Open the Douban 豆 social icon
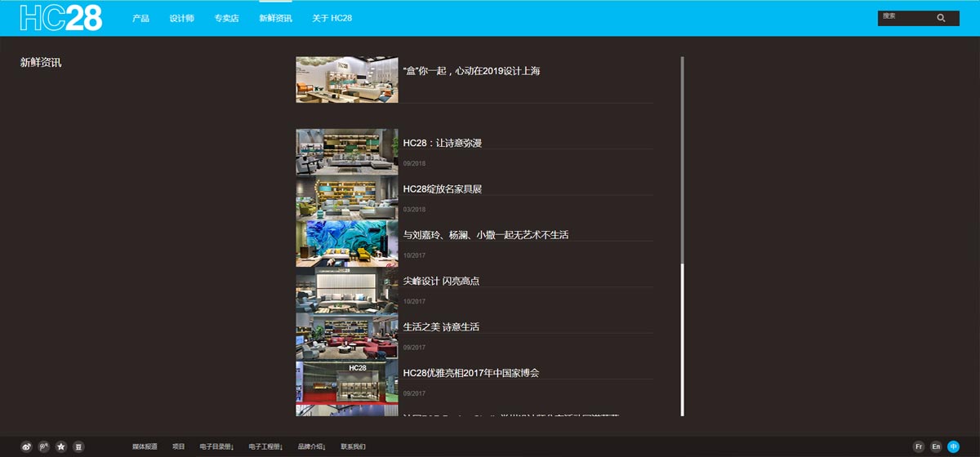Screen dimensions: 980x457 (x=78, y=446)
